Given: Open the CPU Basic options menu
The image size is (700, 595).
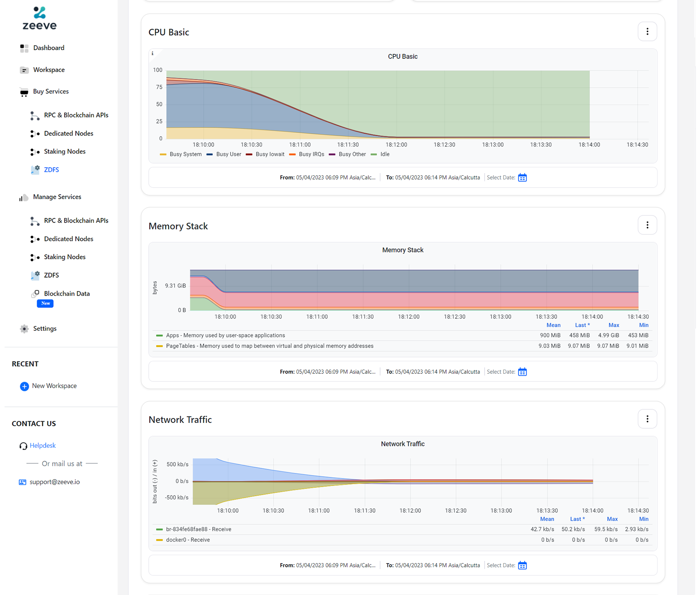Looking at the screenshot, I should click(647, 31).
